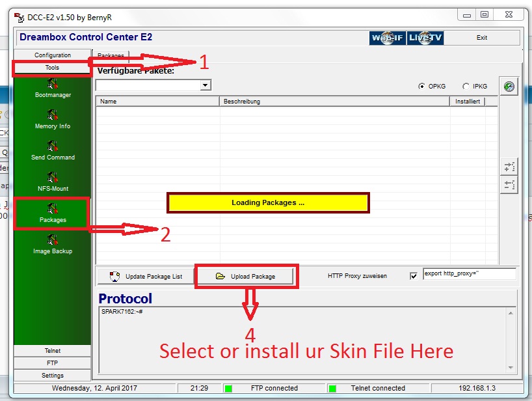Switch to the Configuration section
The height and width of the screenshot is (401, 532).
53,55
